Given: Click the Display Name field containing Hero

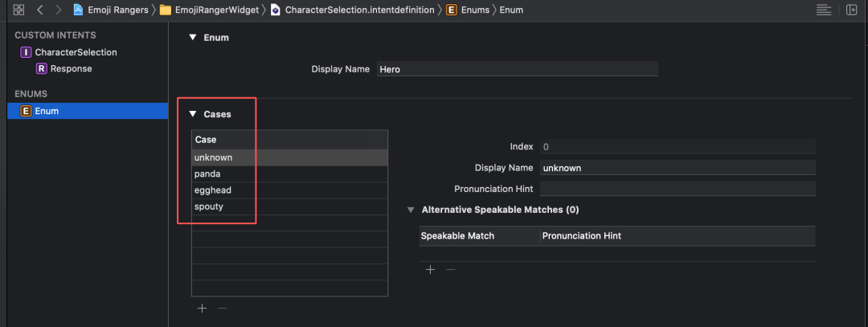Looking at the screenshot, I should tap(518, 69).
